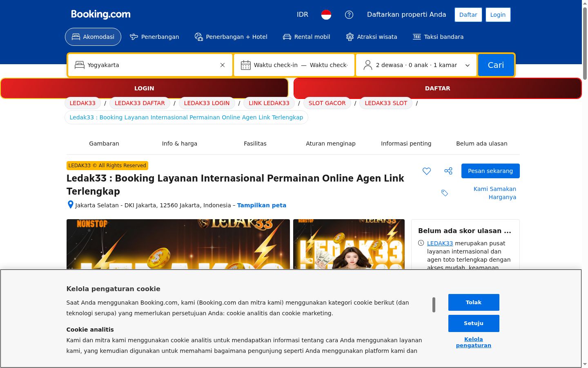
Task: Click the Belum ada skor ulasan heading
Action: tap(465, 231)
